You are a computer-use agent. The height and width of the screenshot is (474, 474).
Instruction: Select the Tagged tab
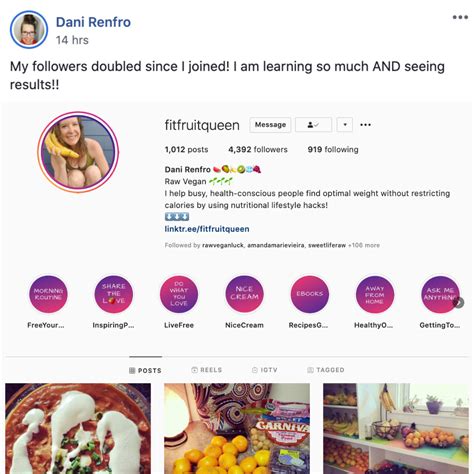[x=326, y=370]
